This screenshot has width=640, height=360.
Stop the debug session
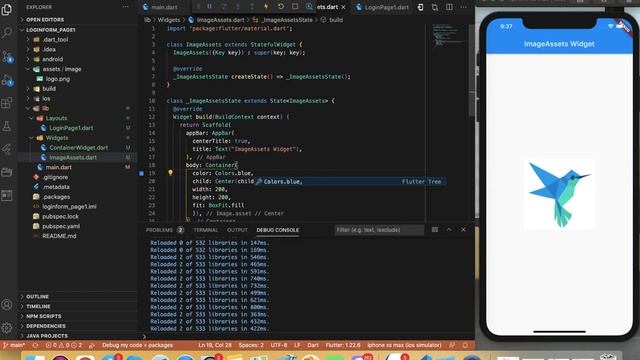[x=295, y=7]
